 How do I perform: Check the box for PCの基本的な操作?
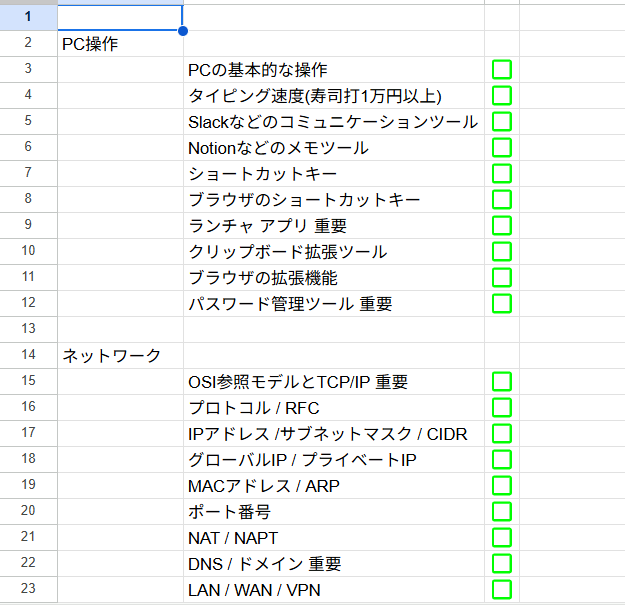click(502, 69)
